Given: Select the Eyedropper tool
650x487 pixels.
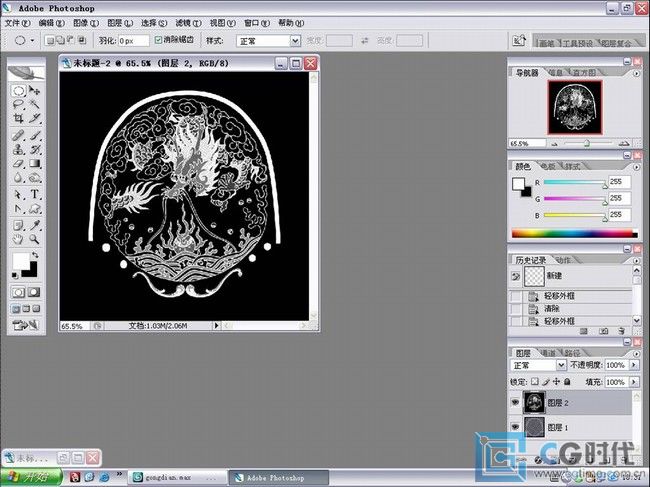Looking at the screenshot, I should tap(35, 225).
